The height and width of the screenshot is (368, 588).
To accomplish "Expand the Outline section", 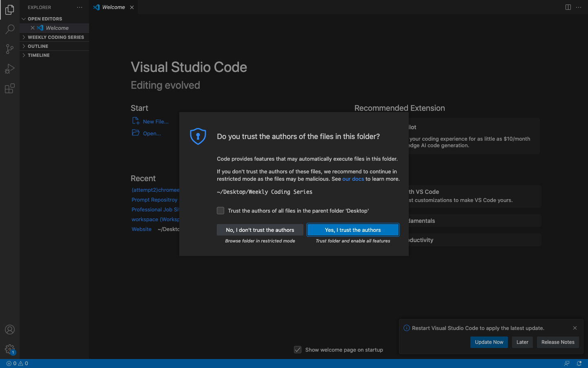I will pos(54,46).
